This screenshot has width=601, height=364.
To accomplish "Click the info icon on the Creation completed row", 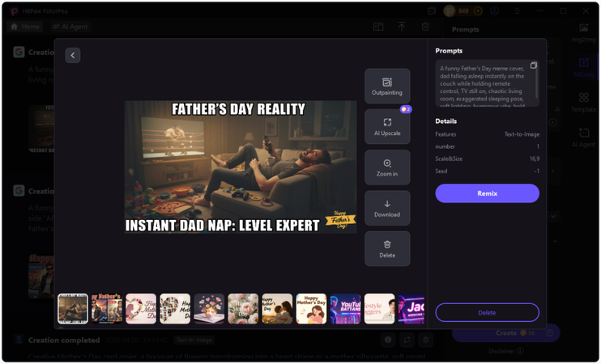I will tap(388, 340).
